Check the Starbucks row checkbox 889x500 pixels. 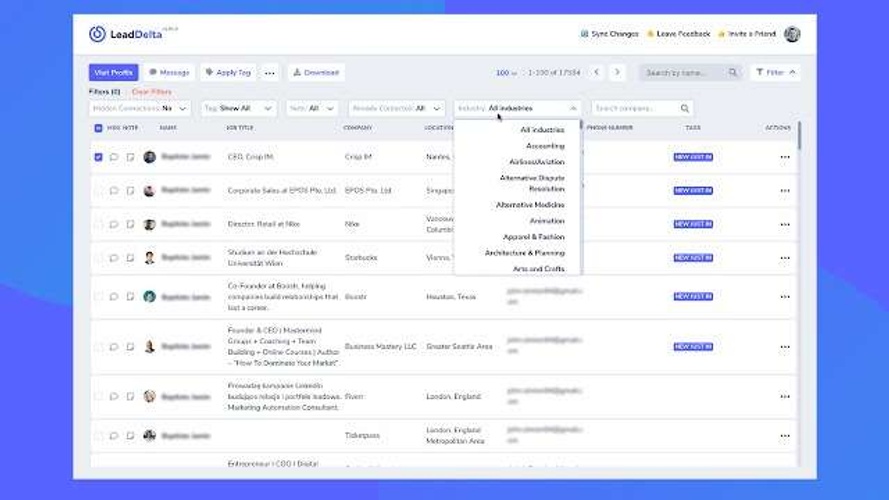point(99,258)
